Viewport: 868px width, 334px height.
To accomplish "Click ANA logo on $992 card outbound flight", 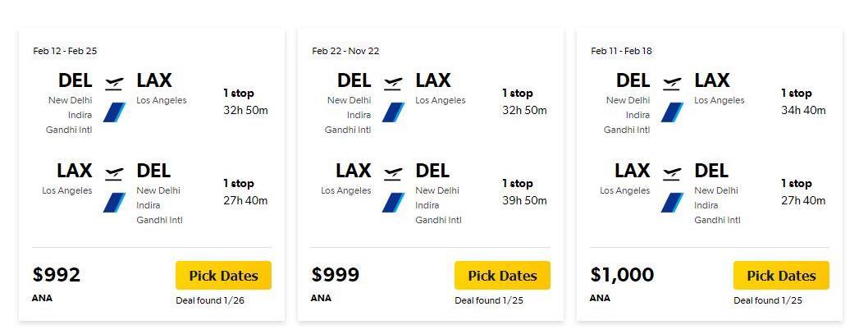I will [x=114, y=112].
